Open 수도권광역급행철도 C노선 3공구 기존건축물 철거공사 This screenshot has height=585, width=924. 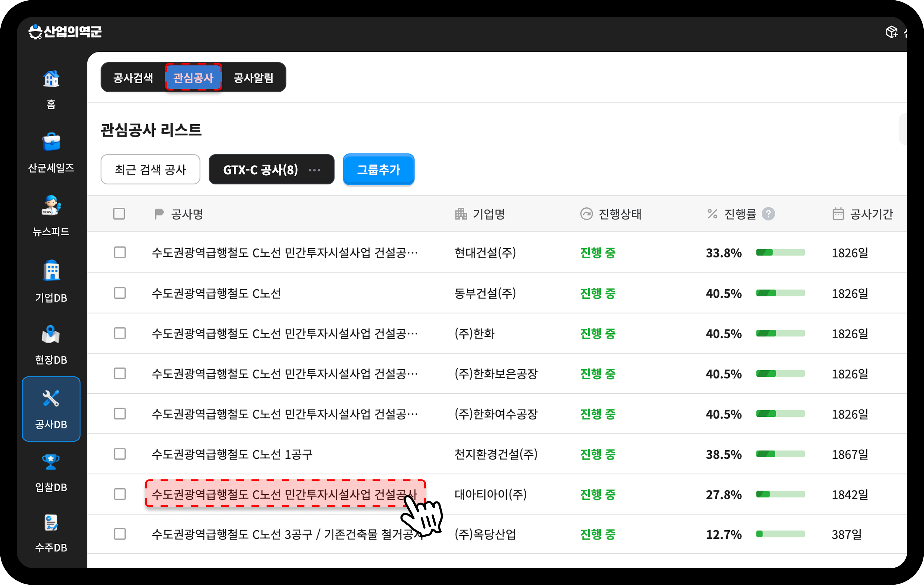(288, 534)
